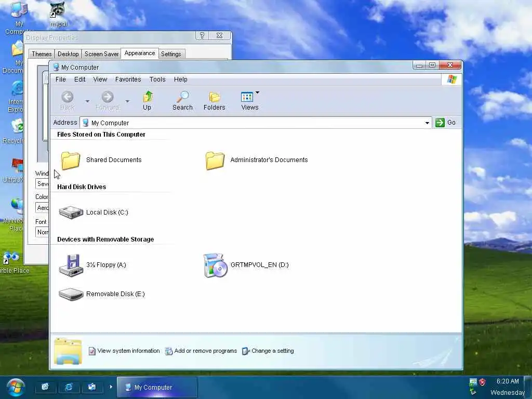Viewport: 532px width, 399px height.
Task: Expand the Address bar dropdown
Action: [x=427, y=123]
